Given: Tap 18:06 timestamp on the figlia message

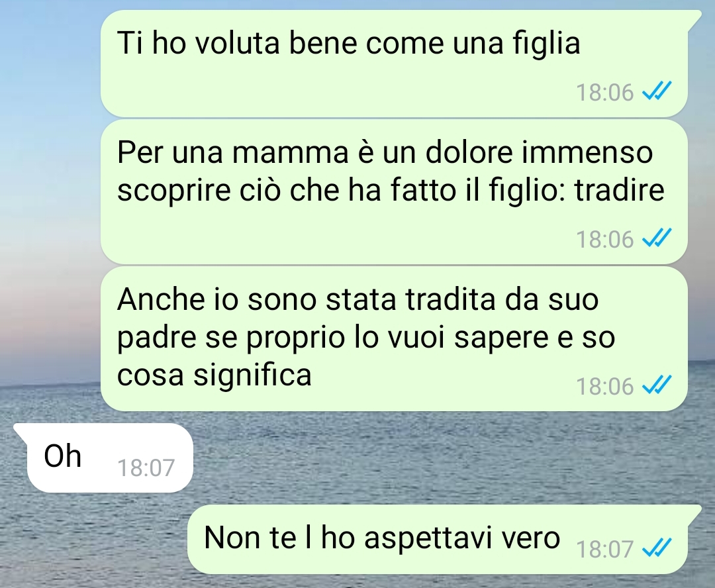Looking at the screenshot, I should coord(604,92).
